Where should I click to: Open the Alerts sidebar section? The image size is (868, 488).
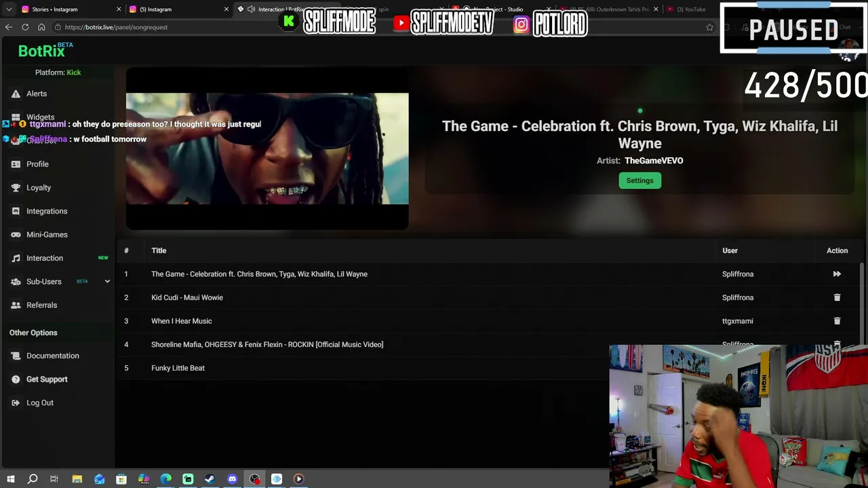[37, 94]
